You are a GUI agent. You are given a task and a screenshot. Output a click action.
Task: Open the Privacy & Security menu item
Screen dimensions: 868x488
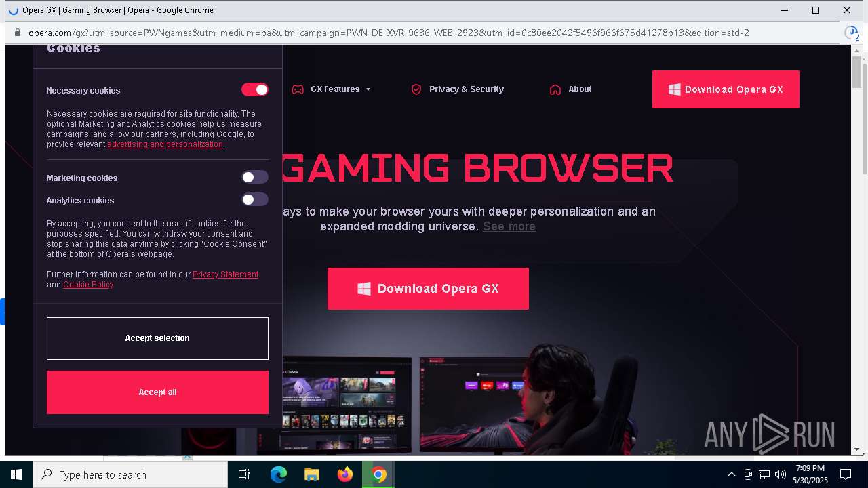(466, 89)
